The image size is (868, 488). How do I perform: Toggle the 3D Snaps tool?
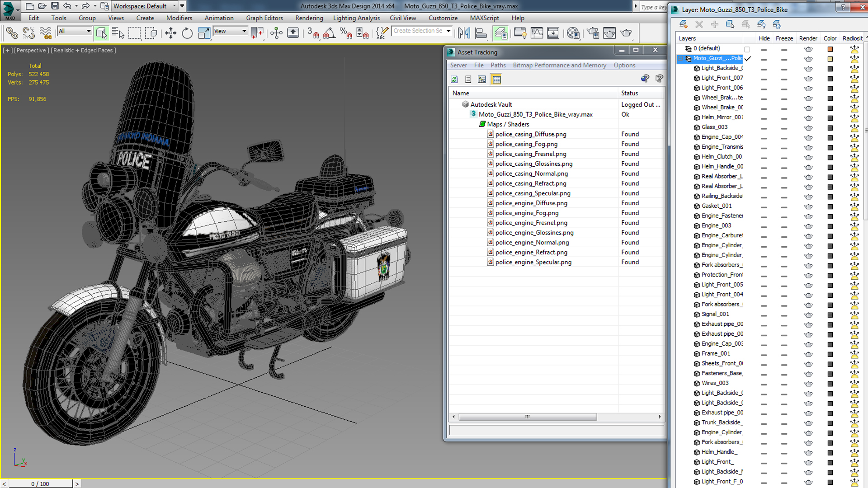tap(313, 33)
